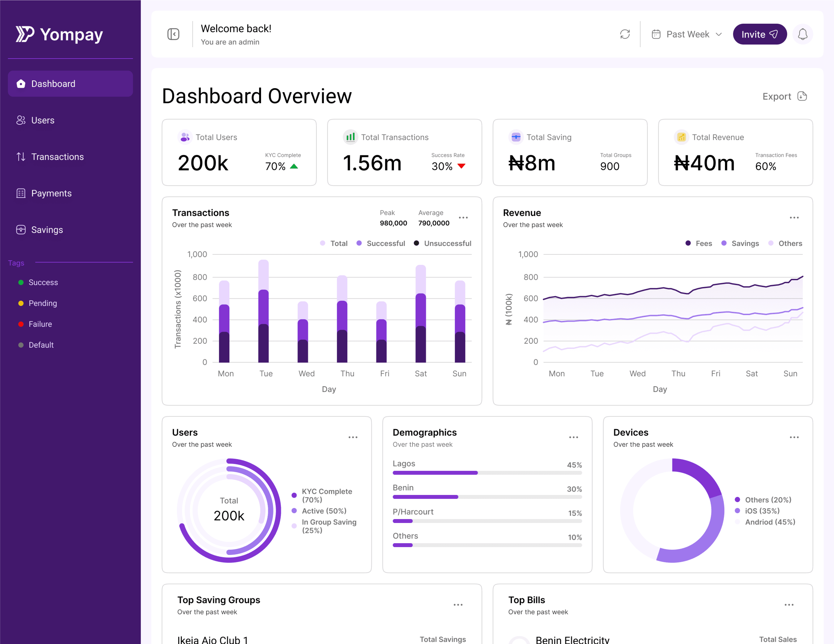
Task: Click the Export icon
Action: 802,96
